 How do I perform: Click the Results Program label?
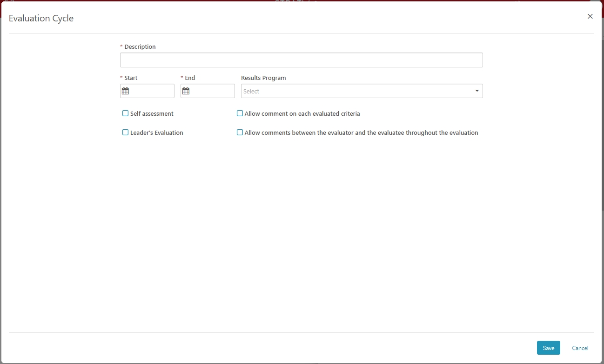point(263,78)
